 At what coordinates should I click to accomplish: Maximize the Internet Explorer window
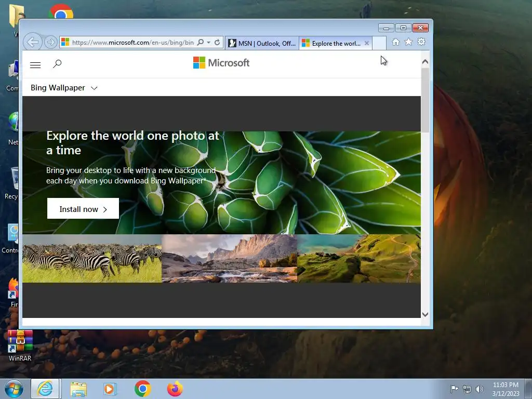(403, 28)
